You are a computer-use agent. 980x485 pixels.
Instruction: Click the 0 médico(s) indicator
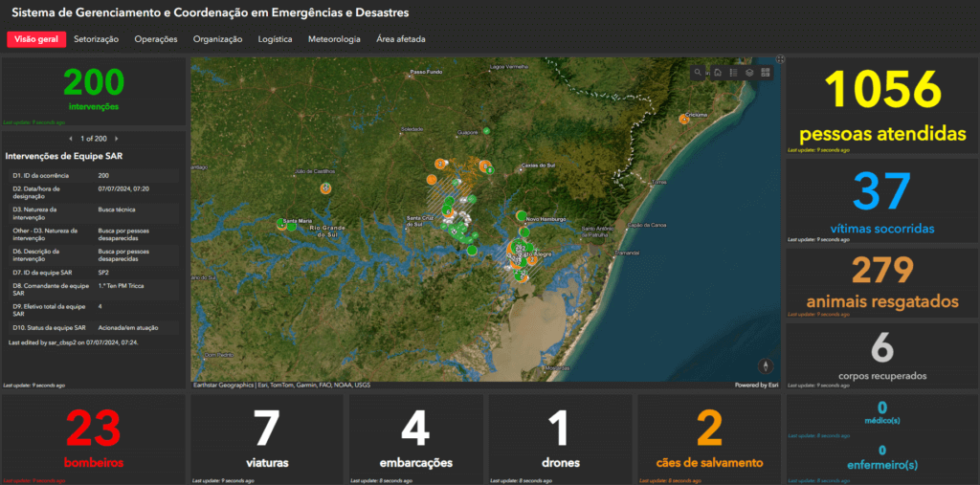click(882, 413)
